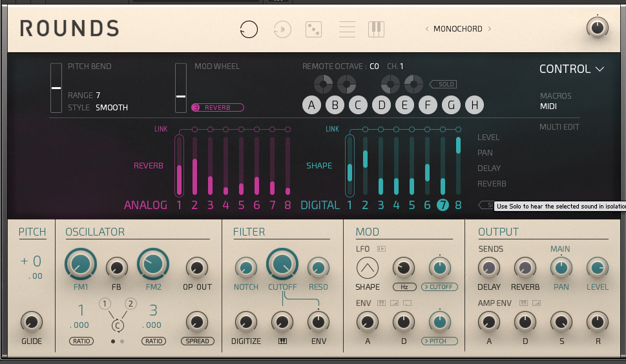The image size is (626, 364).
Task: Click the LFO triangle SHAPE icon
Action: pyautogui.click(x=368, y=268)
